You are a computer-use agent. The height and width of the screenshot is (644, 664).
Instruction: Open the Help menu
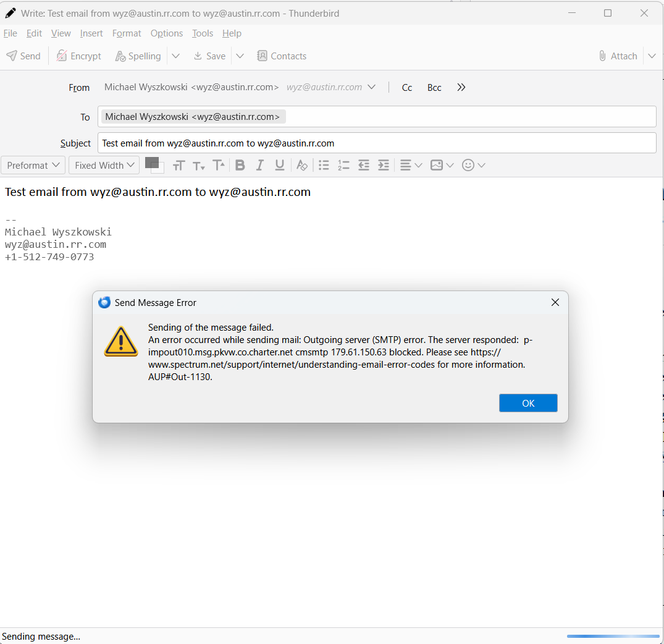point(232,33)
